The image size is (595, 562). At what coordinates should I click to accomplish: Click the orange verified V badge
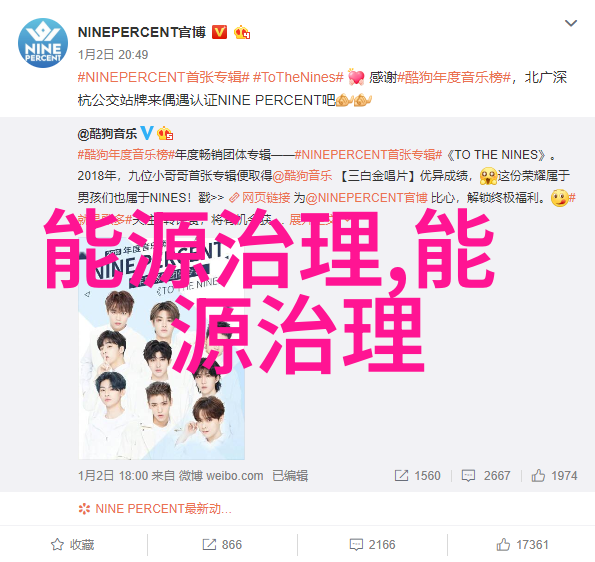(x=219, y=32)
